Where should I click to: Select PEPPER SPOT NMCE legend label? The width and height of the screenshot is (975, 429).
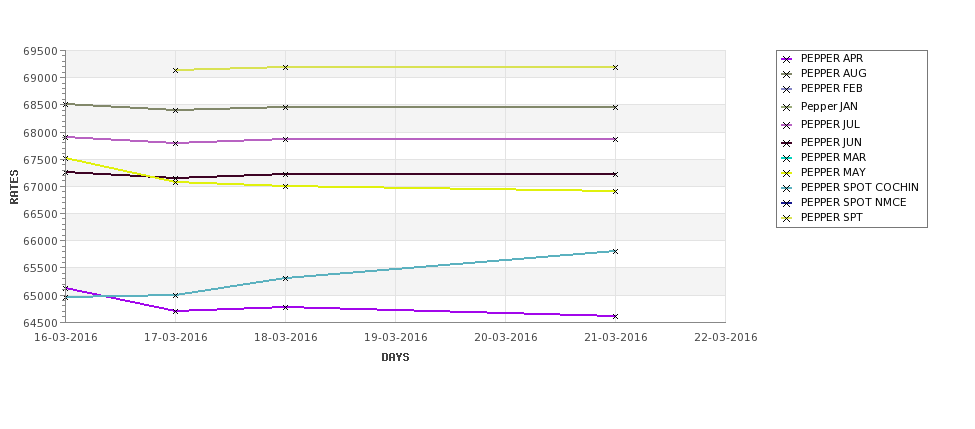853,202
